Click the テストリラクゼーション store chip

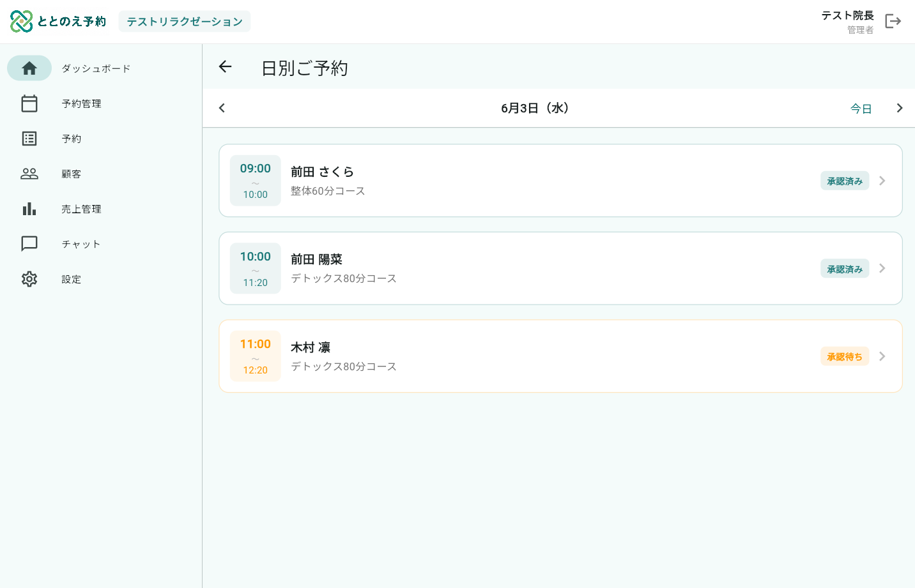(x=185, y=22)
